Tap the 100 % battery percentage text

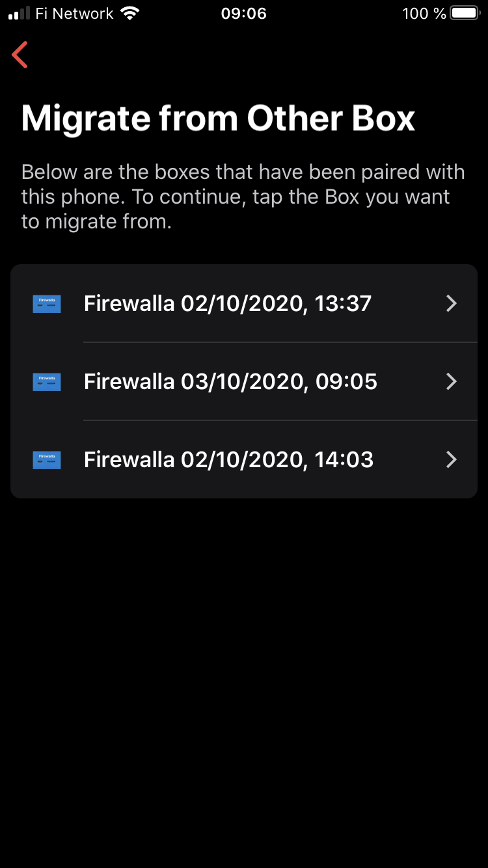pyautogui.click(x=424, y=14)
